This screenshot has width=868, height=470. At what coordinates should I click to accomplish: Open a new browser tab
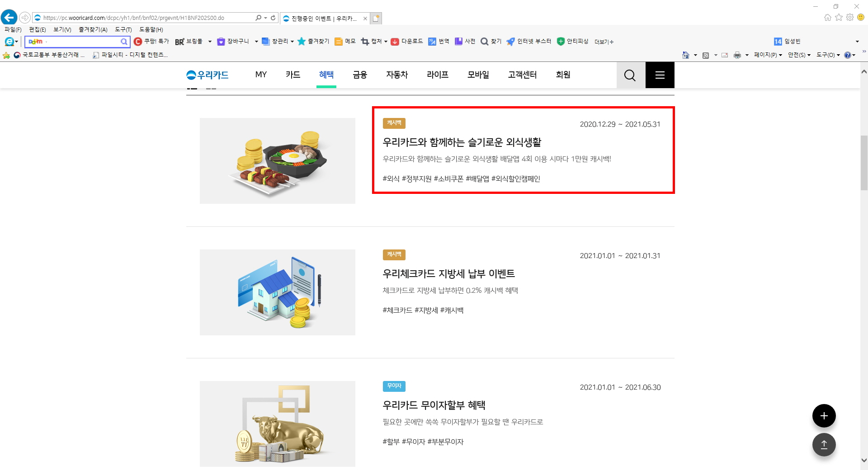point(376,18)
